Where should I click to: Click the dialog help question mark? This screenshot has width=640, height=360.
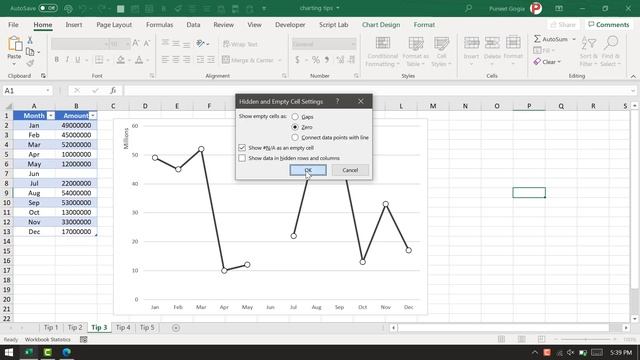point(337,101)
